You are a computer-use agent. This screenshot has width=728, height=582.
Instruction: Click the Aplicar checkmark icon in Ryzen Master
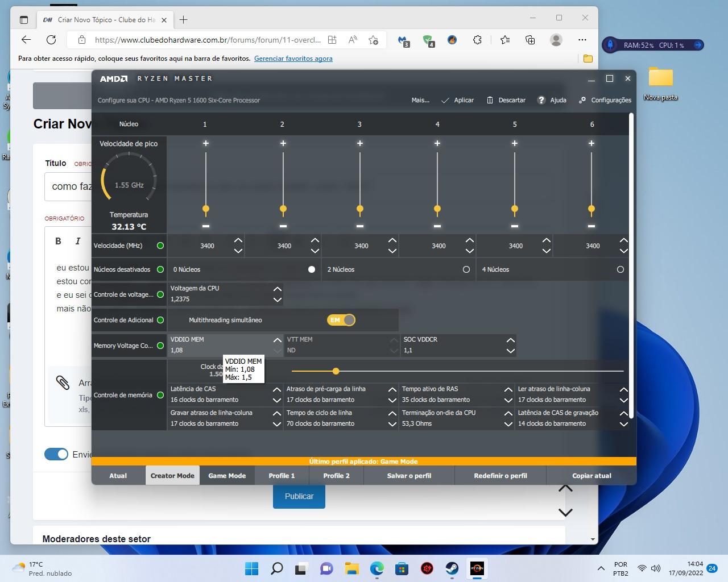point(445,100)
